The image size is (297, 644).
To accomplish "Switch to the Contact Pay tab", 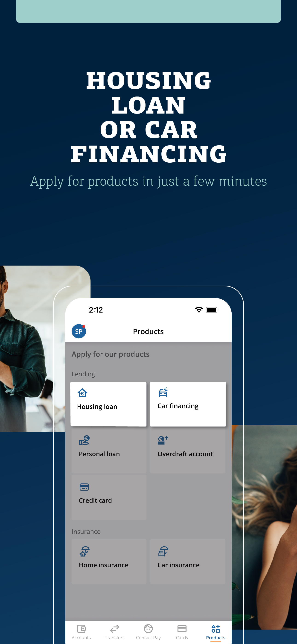I will pyautogui.click(x=148, y=632).
